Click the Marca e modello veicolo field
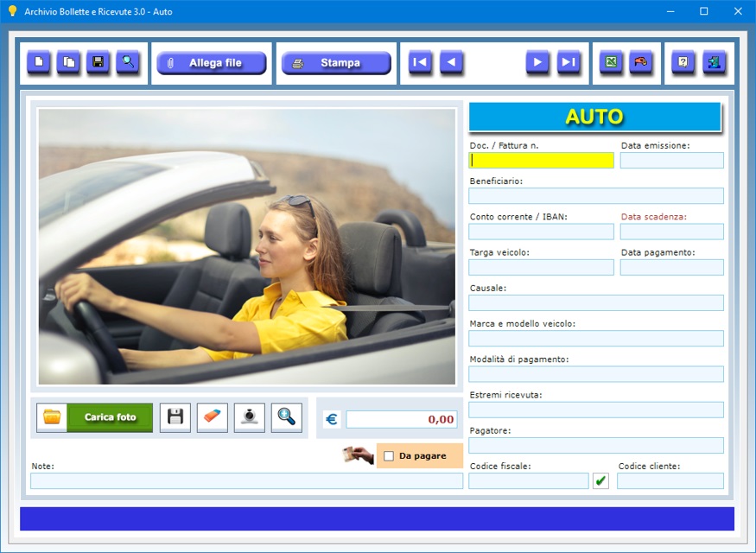Screen dimensions: 756x553 [596, 339]
